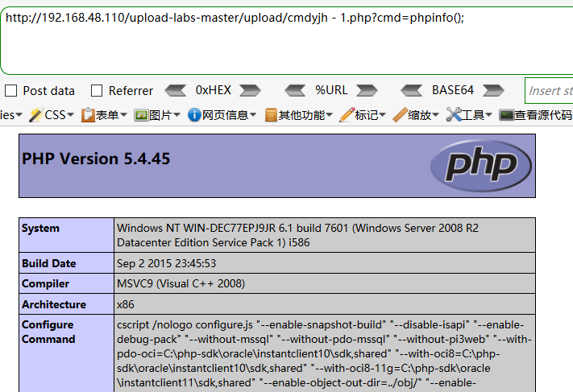
Task: Open the 图片 images dropdown
Action: [x=157, y=115]
